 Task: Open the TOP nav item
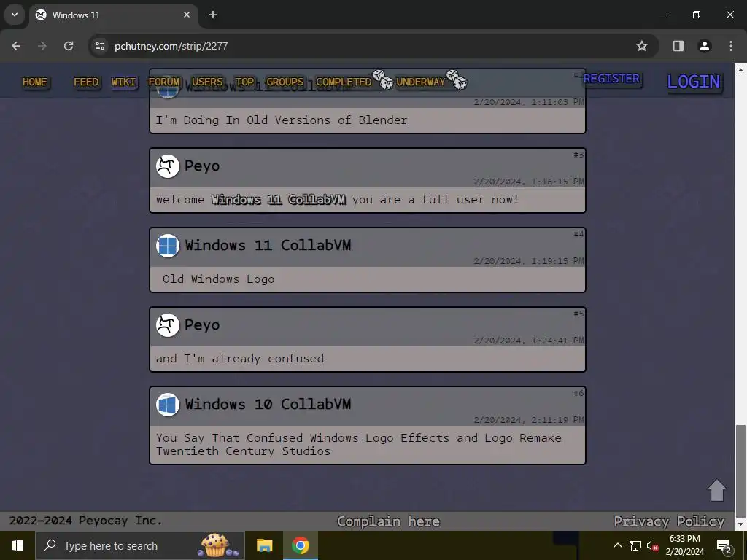click(245, 82)
